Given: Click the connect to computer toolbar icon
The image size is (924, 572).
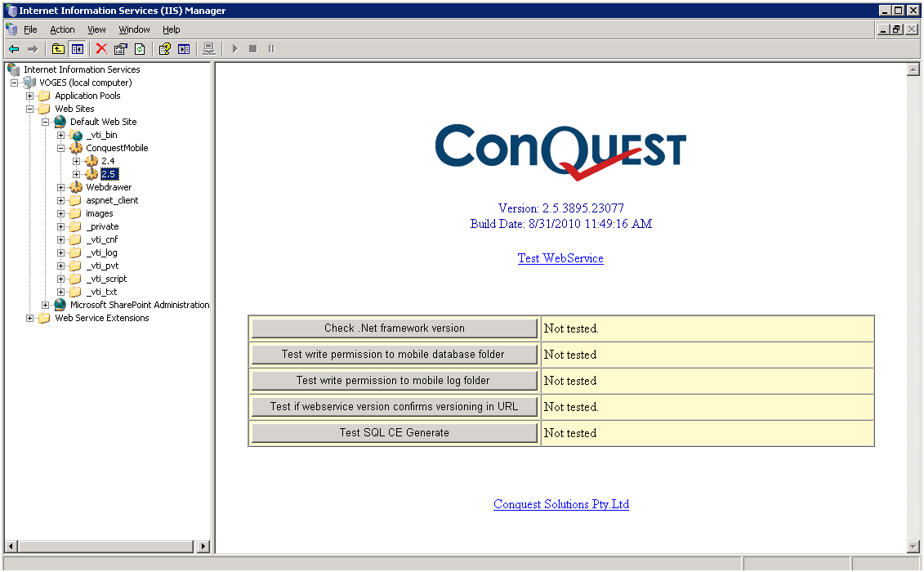Looking at the screenshot, I should 208,49.
